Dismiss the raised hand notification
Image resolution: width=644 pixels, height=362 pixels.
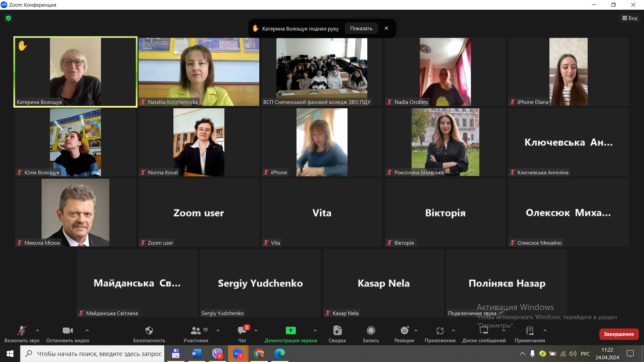[x=386, y=28]
